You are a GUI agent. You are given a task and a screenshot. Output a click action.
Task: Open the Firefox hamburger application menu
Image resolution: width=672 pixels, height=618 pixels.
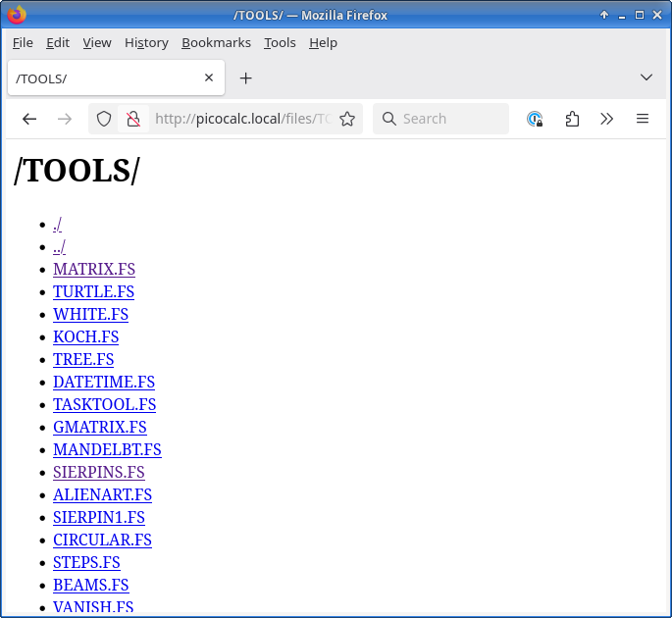[643, 119]
